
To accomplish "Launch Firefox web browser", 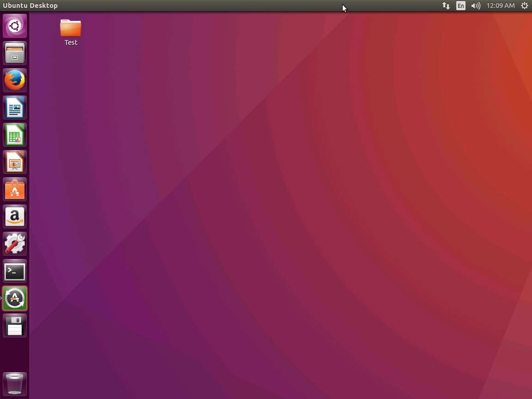I will pyautogui.click(x=15, y=80).
